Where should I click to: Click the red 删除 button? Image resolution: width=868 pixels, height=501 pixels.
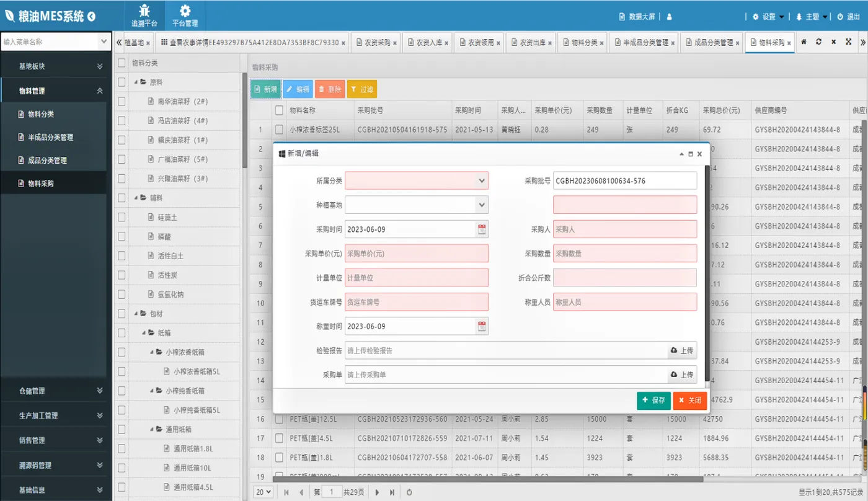(x=330, y=89)
